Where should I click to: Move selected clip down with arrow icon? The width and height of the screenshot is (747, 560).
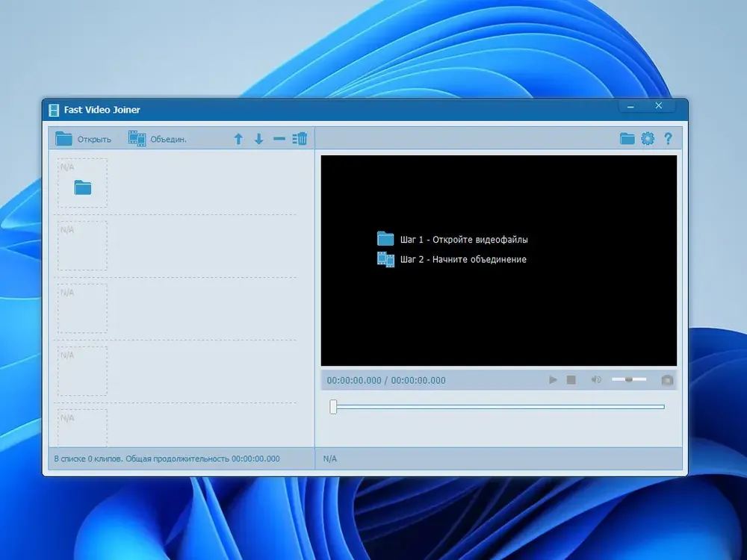coord(258,139)
